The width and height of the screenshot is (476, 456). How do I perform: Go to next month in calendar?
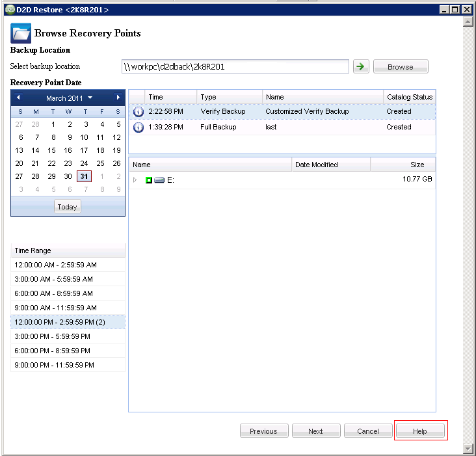[118, 98]
